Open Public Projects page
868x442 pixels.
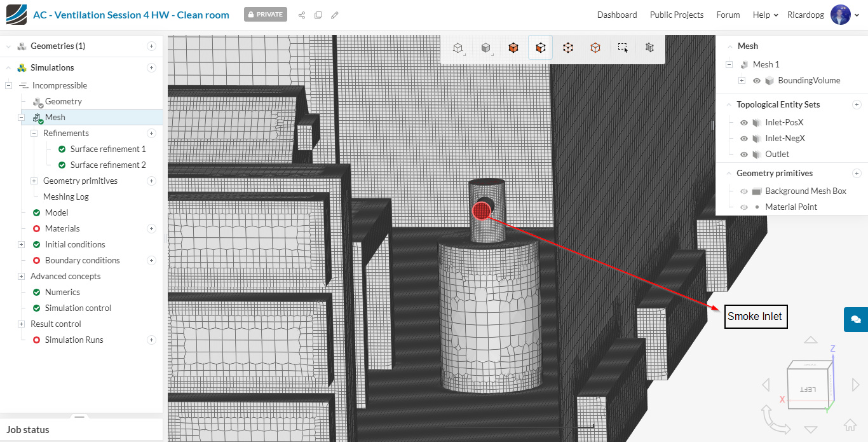677,15
